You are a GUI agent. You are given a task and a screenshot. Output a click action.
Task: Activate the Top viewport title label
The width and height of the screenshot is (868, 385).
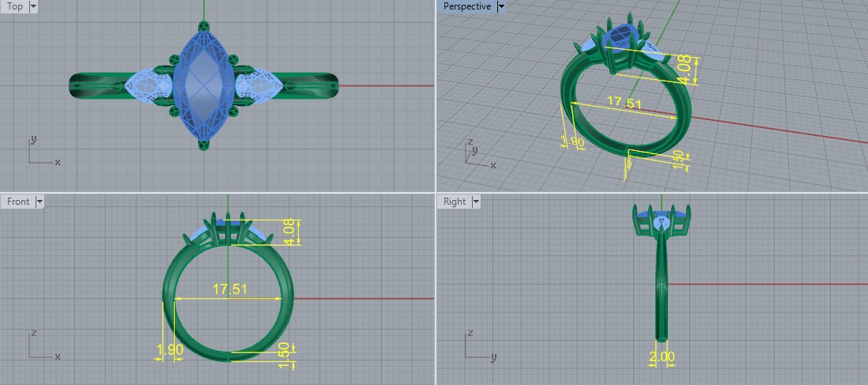pyautogui.click(x=15, y=6)
